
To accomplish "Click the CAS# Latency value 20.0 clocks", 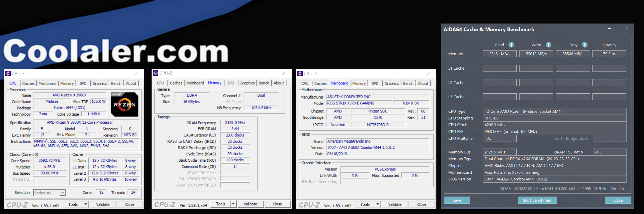I will click(x=235, y=135).
